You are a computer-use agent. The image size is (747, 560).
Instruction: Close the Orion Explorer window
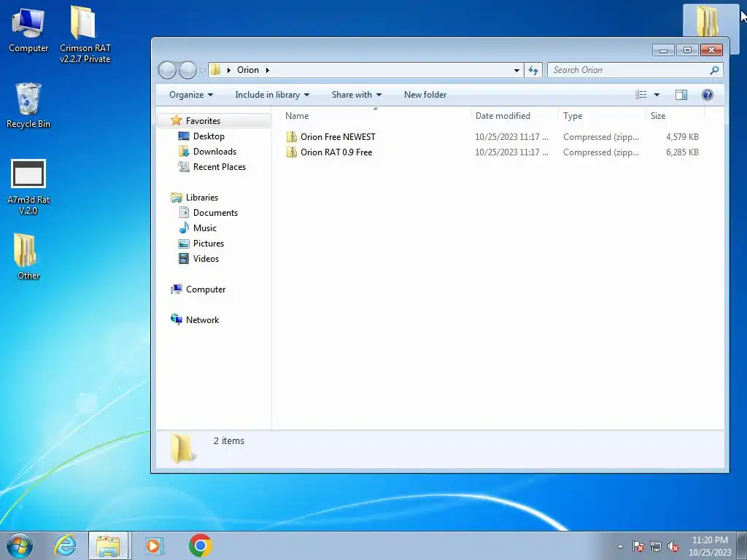(712, 50)
